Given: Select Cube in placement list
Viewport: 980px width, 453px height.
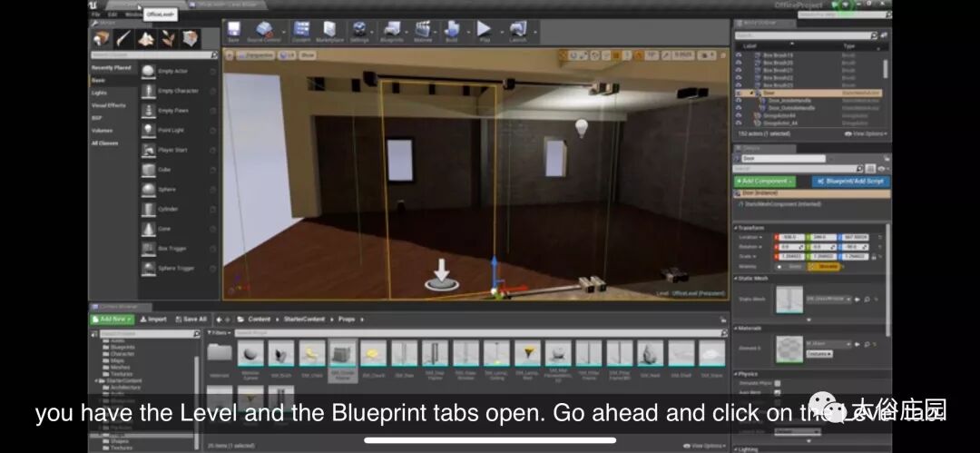Looking at the screenshot, I should click(x=178, y=170).
